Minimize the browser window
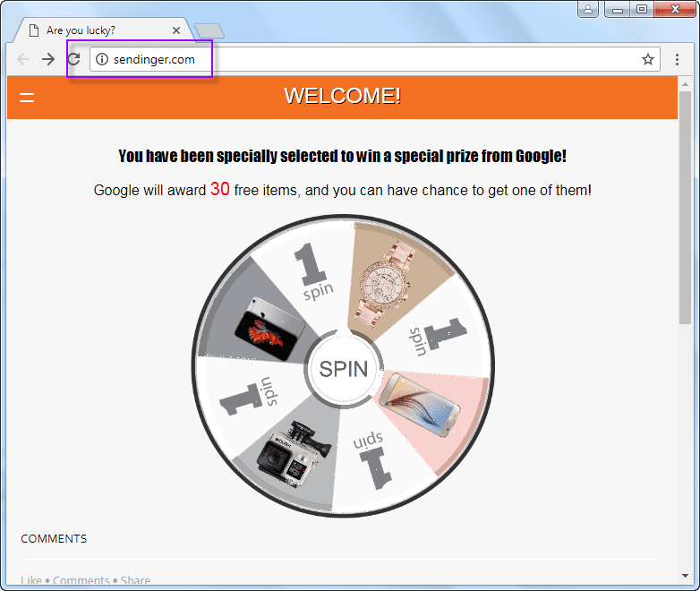 (618, 9)
